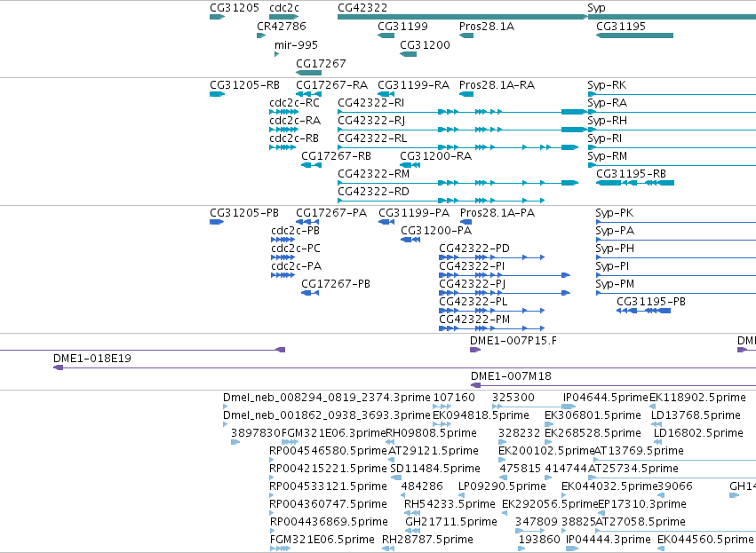Select the CG17267 gene bar
Image resolution: width=756 pixels, height=553 pixels.
308,73
